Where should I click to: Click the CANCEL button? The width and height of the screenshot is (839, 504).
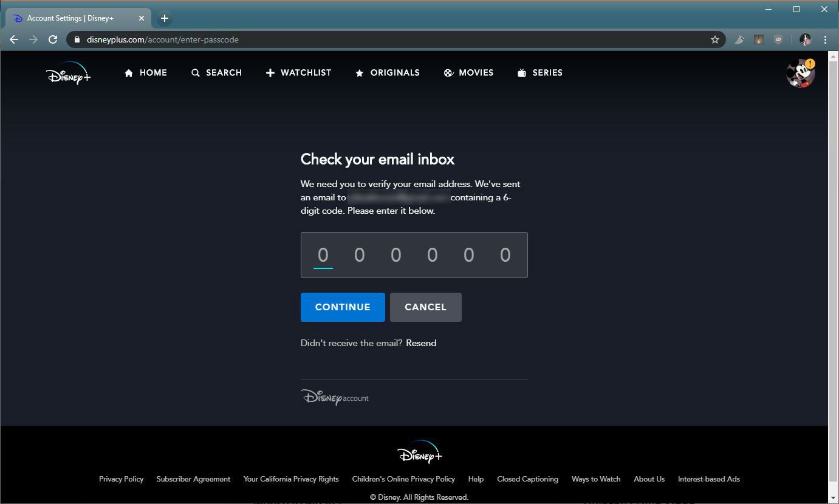pos(426,307)
